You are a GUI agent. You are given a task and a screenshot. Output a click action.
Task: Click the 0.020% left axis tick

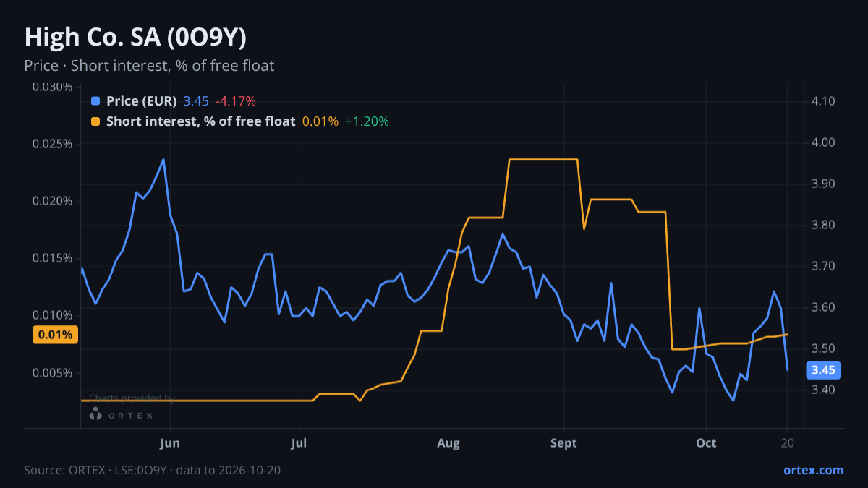(52, 201)
